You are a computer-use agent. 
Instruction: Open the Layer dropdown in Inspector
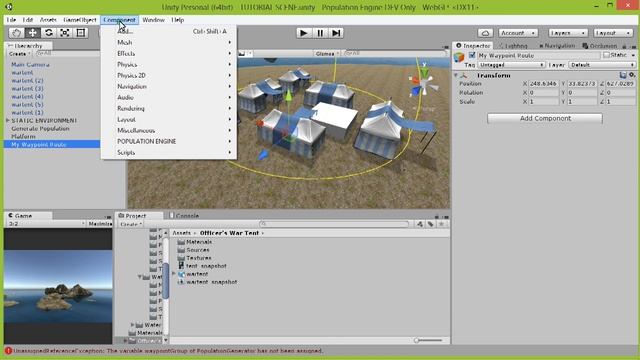[x=602, y=65]
